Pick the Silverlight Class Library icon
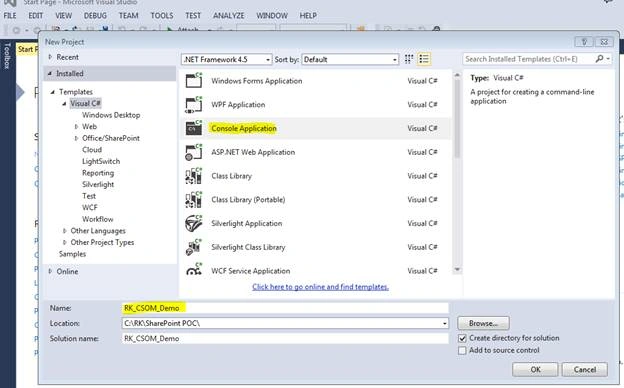624x388 pixels. click(x=194, y=247)
